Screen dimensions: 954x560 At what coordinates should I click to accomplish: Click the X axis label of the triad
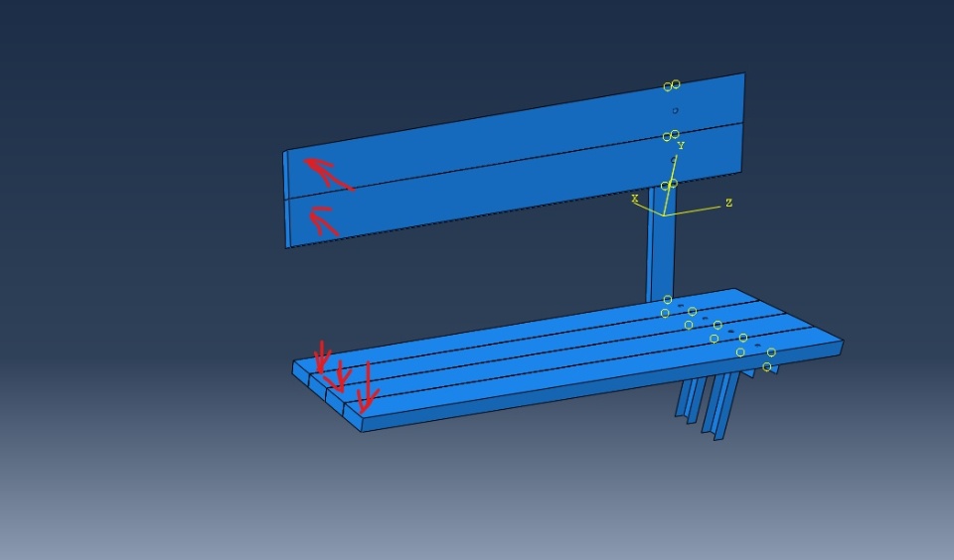tap(635, 199)
